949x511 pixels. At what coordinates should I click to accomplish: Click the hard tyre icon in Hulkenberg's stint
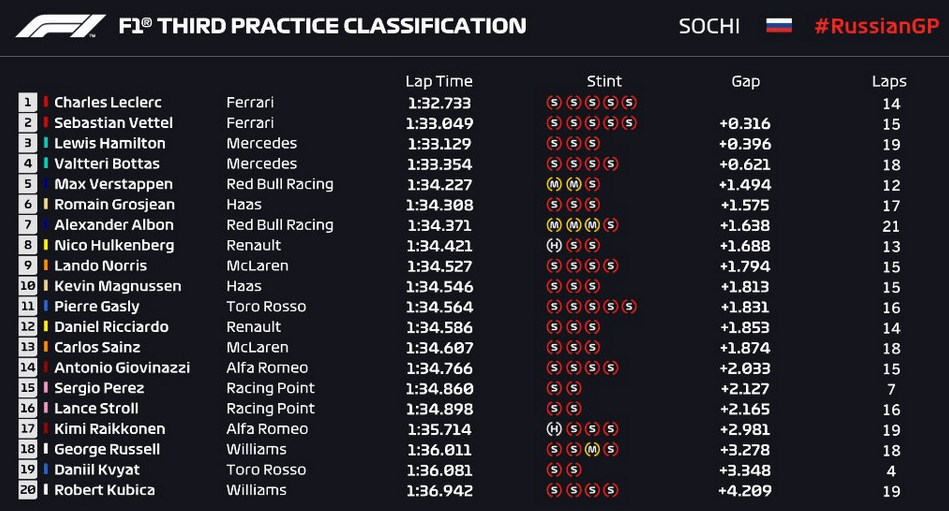point(554,245)
